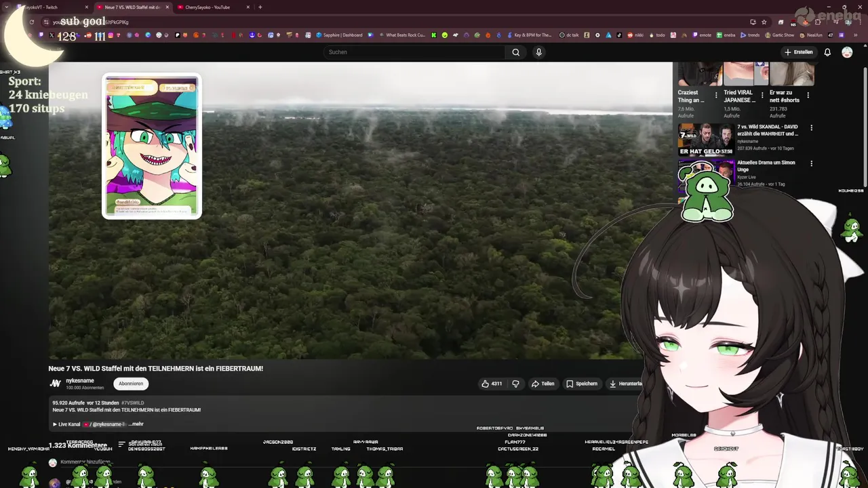Click the YouTube search magnifier button
This screenshot has height=488, width=868.
point(516,52)
